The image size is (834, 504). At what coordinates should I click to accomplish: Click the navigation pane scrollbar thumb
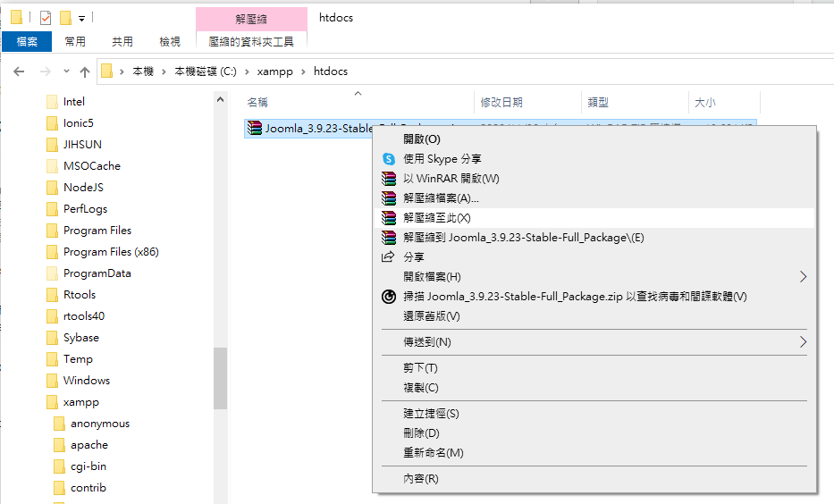click(220, 378)
